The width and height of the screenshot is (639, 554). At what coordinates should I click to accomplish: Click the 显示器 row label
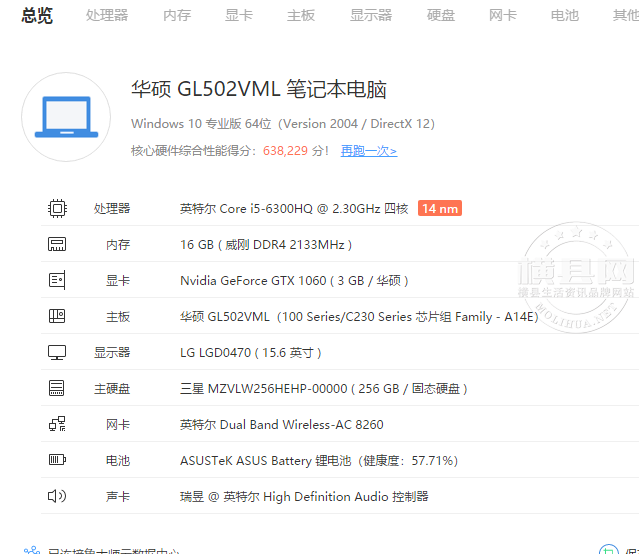click(x=112, y=353)
